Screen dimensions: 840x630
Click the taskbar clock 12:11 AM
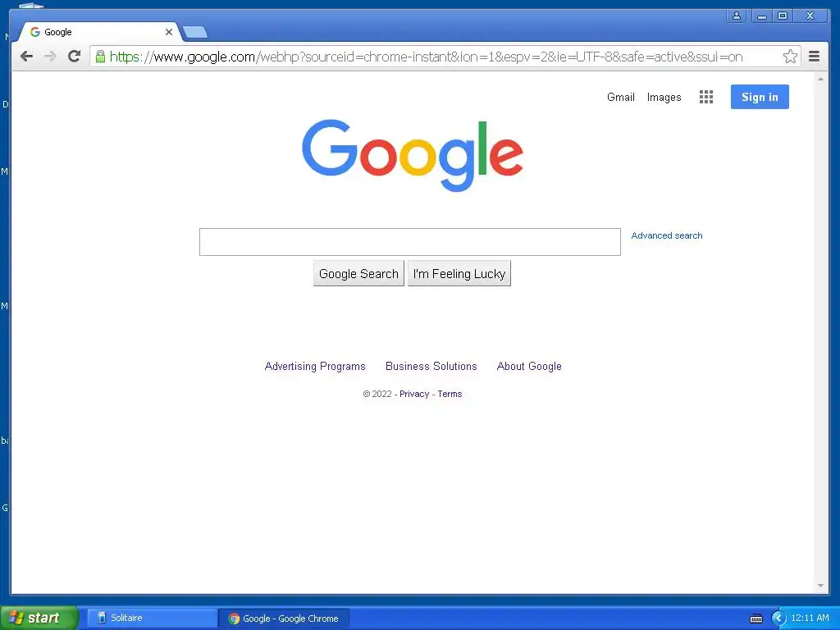[810, 619]
